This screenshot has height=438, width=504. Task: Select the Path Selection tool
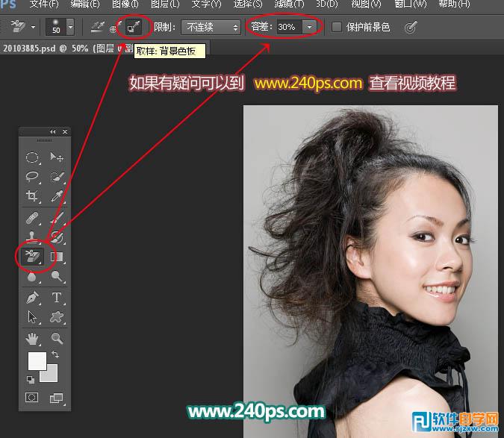pyautogui.click(x=32, y=317)
